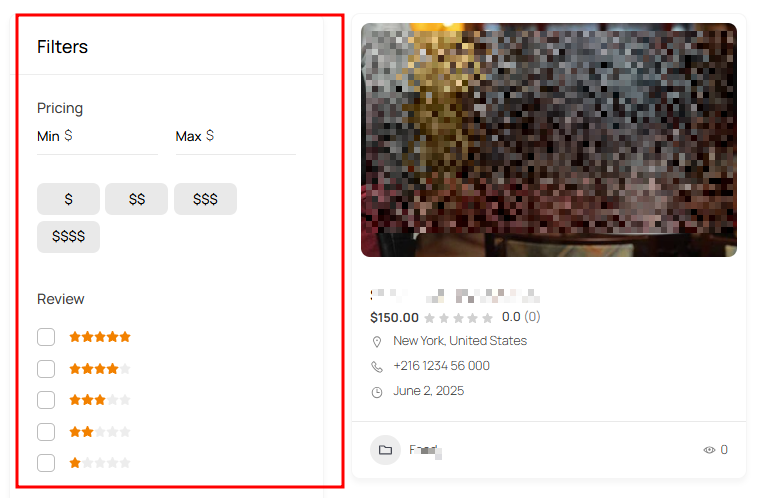Click the phone icon beside the number
The height and width of the screenshot is (498, 757).
click(377, 367)
